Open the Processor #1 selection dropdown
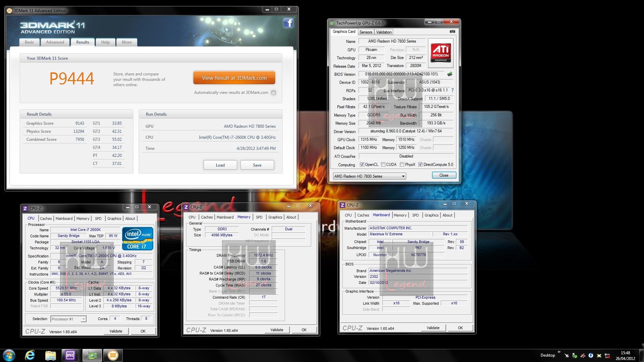Image resolution: width=644 pixels, height=362 pixels. pos(68,319)
